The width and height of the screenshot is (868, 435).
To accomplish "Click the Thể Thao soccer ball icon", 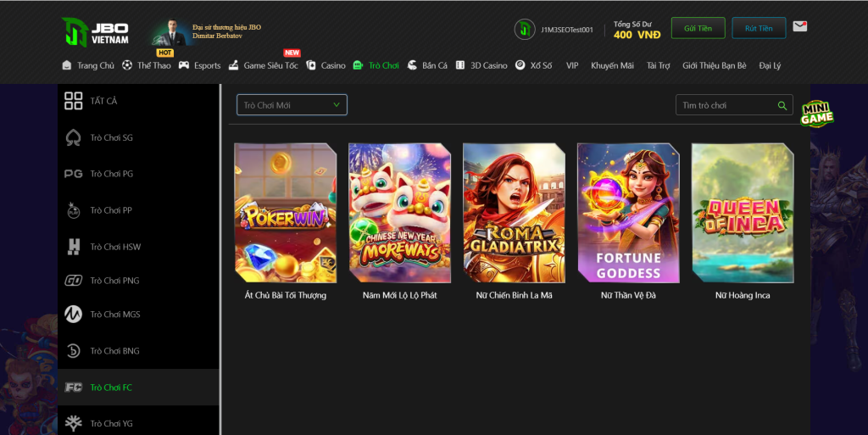I will click(x=127, y=65).
